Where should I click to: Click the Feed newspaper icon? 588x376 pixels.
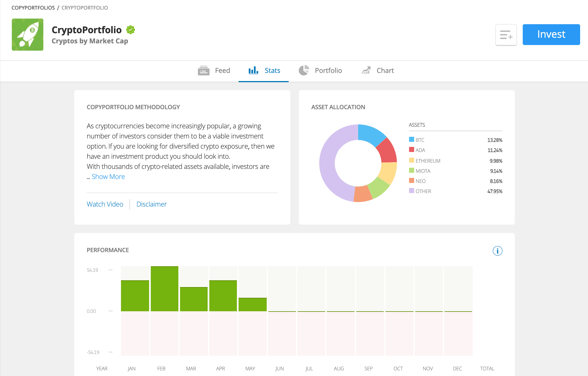click(204, 70)
